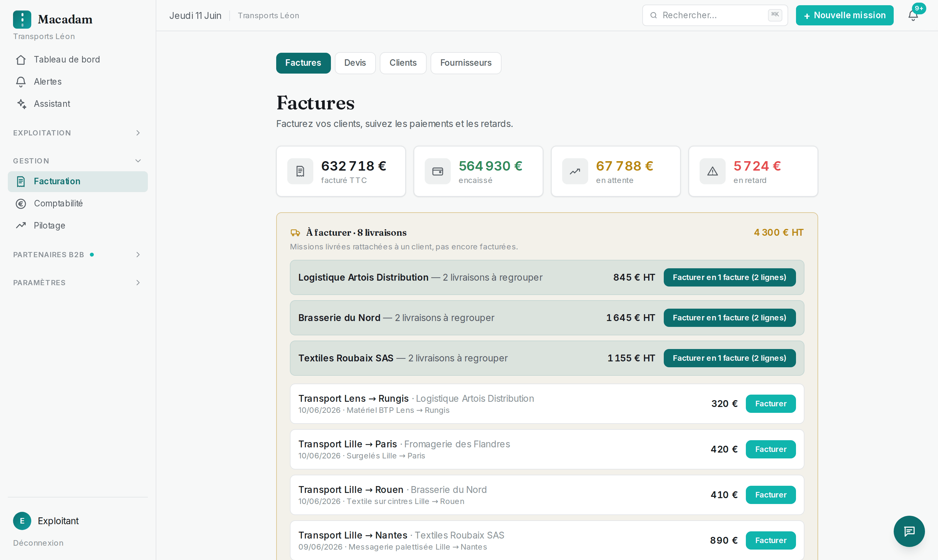Click the en retard warning icon
The width and height of the screenshot is (938, 560).
click(x=712, y=171)
